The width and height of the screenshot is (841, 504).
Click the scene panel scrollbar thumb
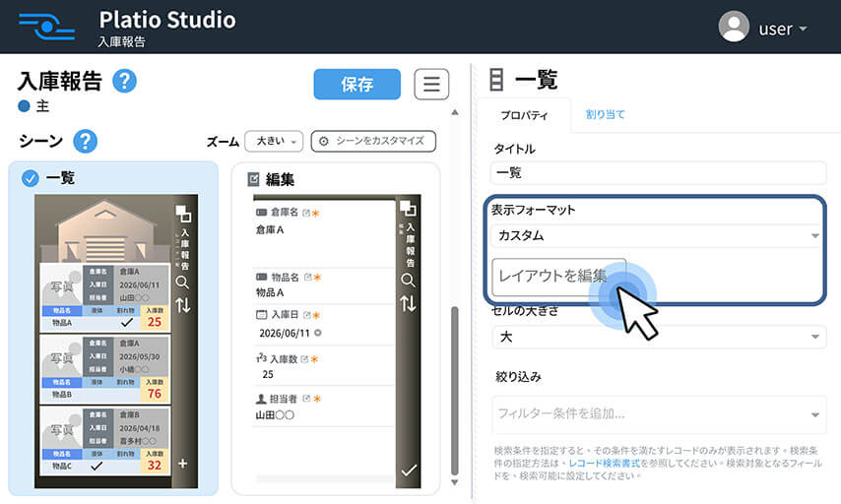[x=455, y=391]
